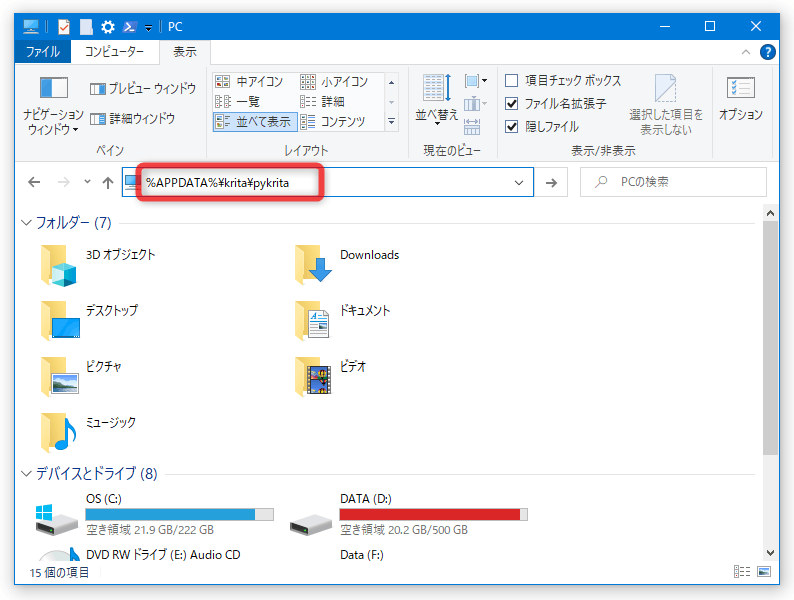This screenshot has height=600, width=794.
Task: Select the DATA (D:) drive icon
Action: tap(310, 524)
